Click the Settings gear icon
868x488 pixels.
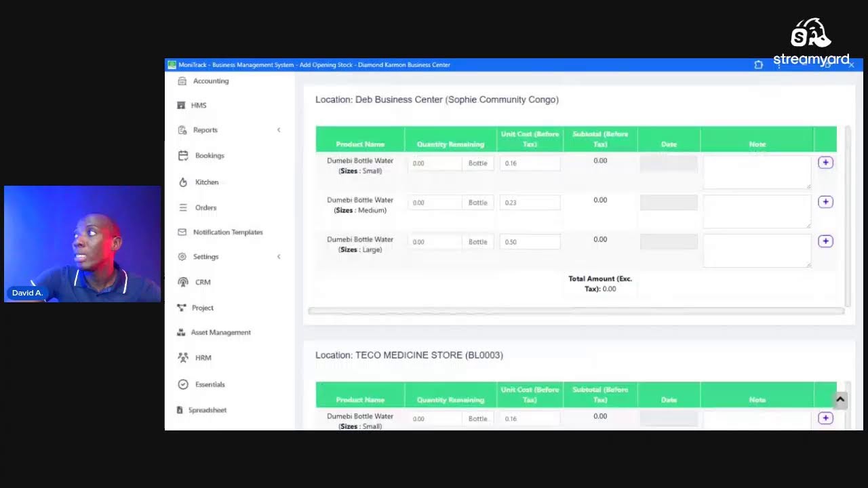pos(182,257)
